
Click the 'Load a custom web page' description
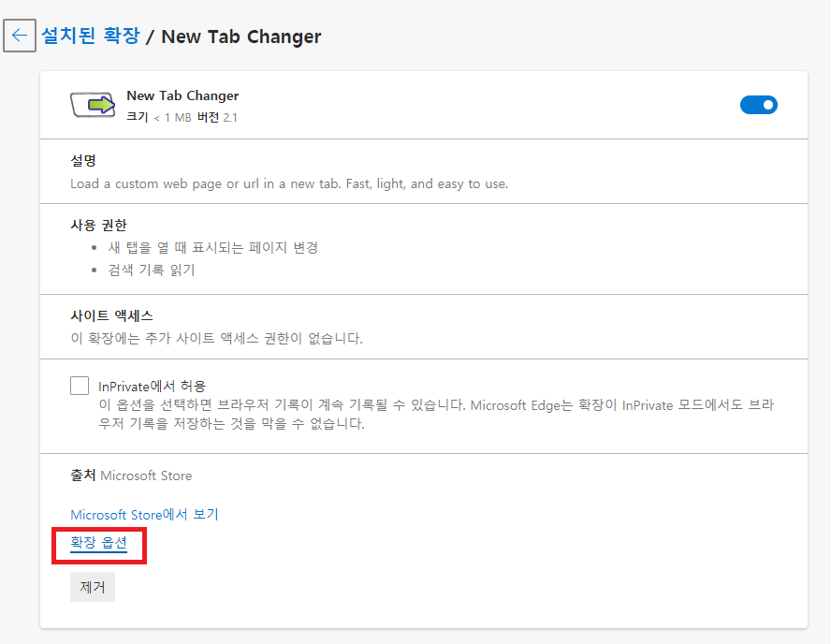(289, 183)
